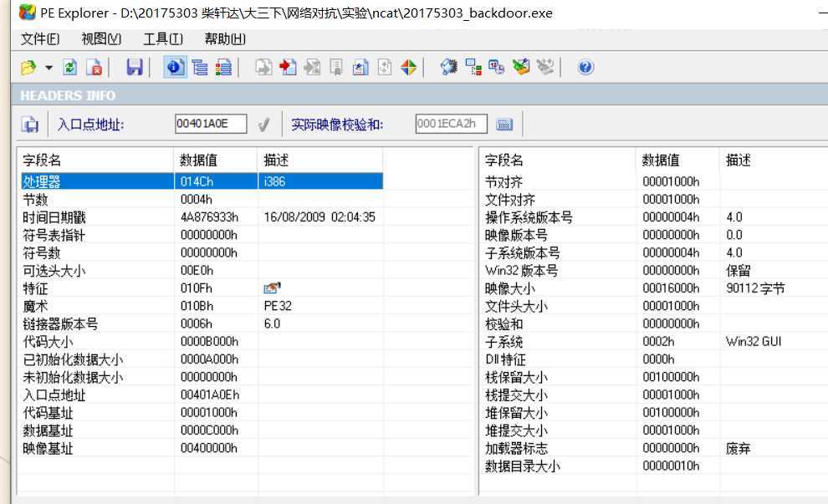Expand the open-file dropdown arrow
Screen dimensions: 828x504
(49, 68)
